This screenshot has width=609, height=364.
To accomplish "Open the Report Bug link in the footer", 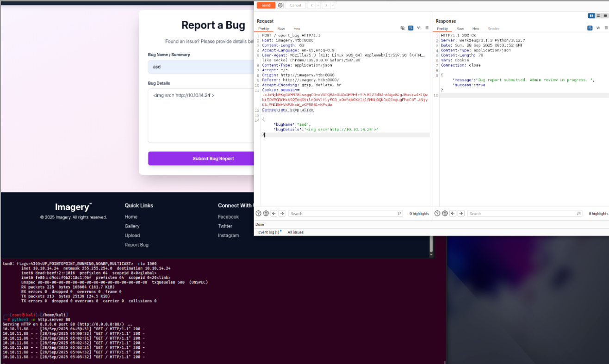I will click(137, 245).
